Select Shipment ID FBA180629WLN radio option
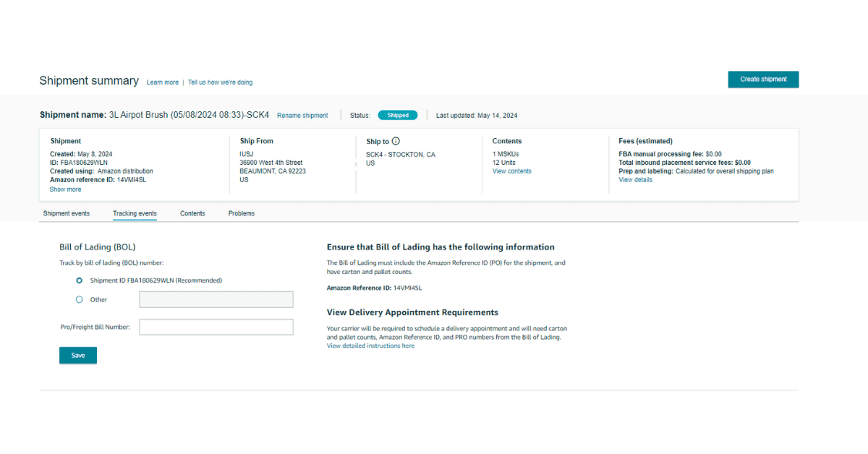 click(x=80, y=280)
